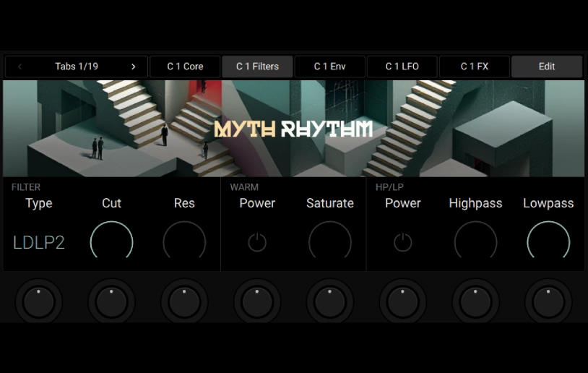This screenshot has height=373, width=588.
Task: Open the C 1 Env tab
Action: tap(329, 67)
